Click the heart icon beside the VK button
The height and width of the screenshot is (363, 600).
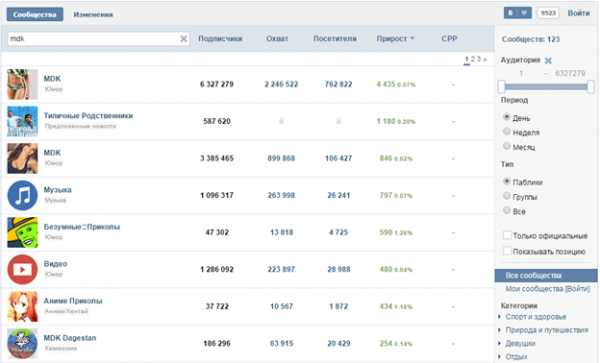(x=525, y=13)
